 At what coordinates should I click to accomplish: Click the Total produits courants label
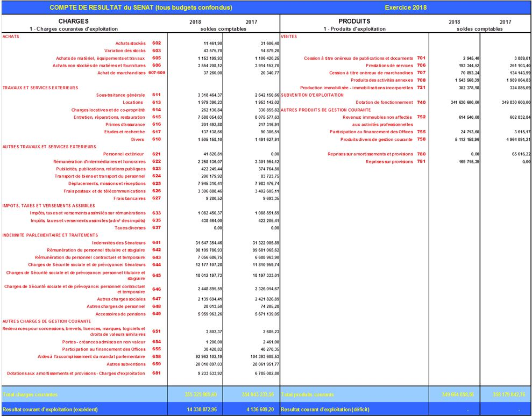pyautogui.click(x=307, y=394)
